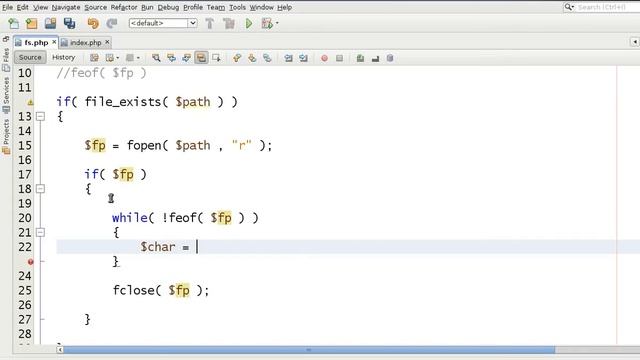640x360 pixels.
Task: Collapse the code fold at line 13
Action: (x=40, y=116)
